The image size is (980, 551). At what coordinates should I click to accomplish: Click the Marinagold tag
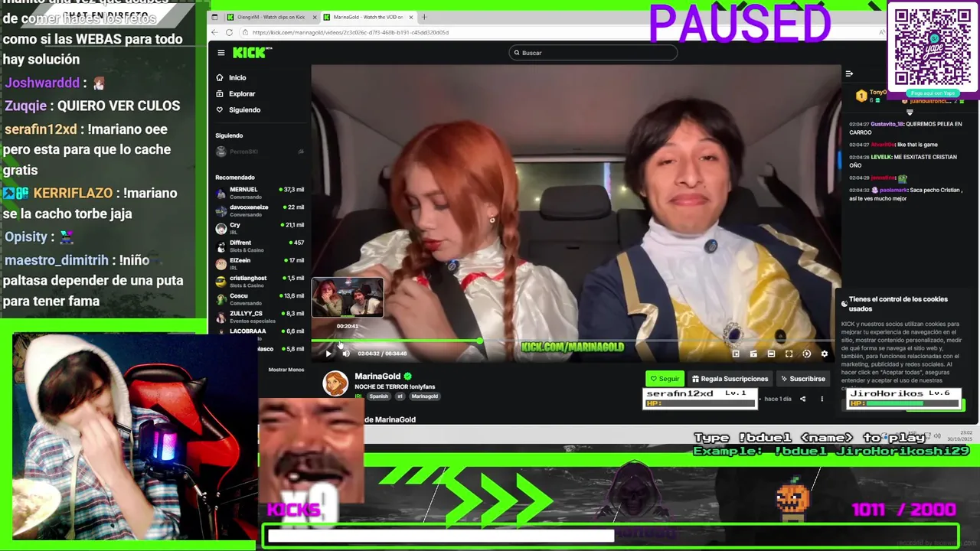point(425,396)
